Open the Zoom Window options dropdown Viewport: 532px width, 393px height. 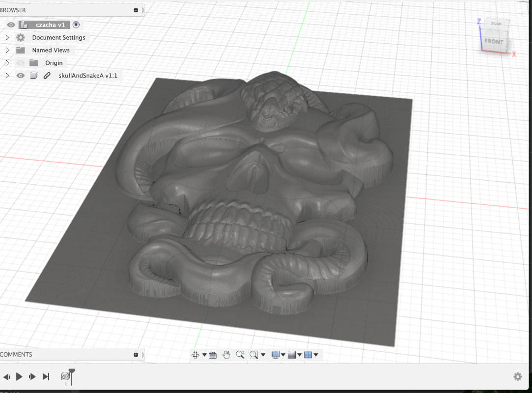[263, 355]
